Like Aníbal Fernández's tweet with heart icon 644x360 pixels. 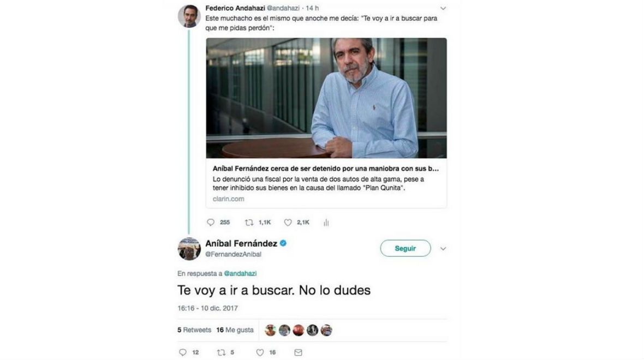click(x=260, y=352)
